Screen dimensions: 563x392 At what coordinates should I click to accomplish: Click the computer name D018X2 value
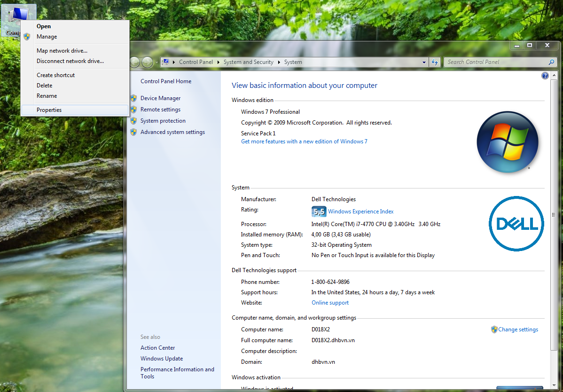321,329
